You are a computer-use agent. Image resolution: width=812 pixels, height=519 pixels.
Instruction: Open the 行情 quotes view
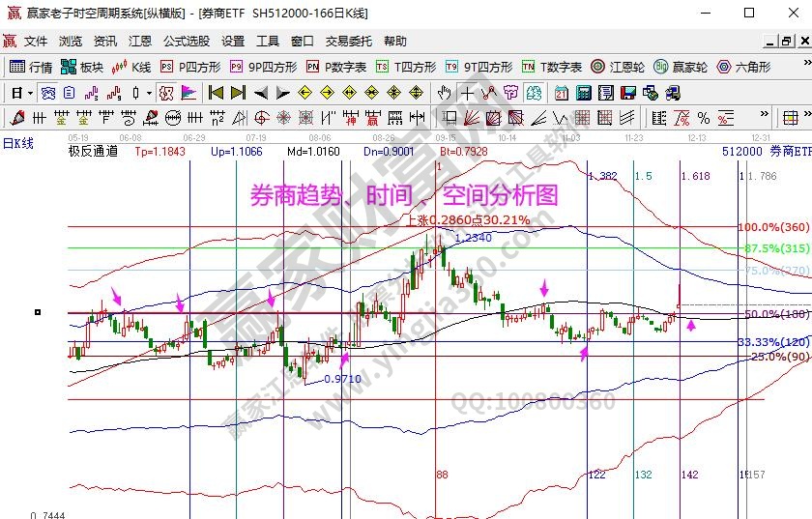click(x=31, y=67)
